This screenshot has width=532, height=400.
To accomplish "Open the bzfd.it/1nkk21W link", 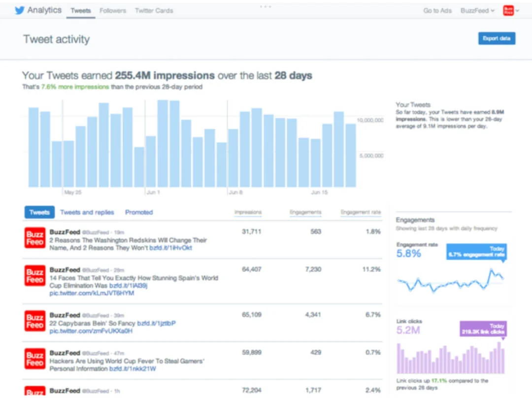I will [133, 368].
